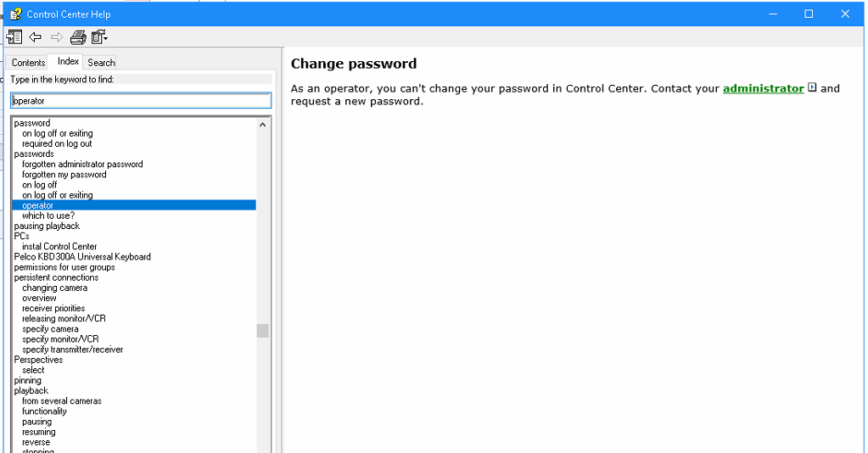Open the 'functionality' entry

point(44,411)
